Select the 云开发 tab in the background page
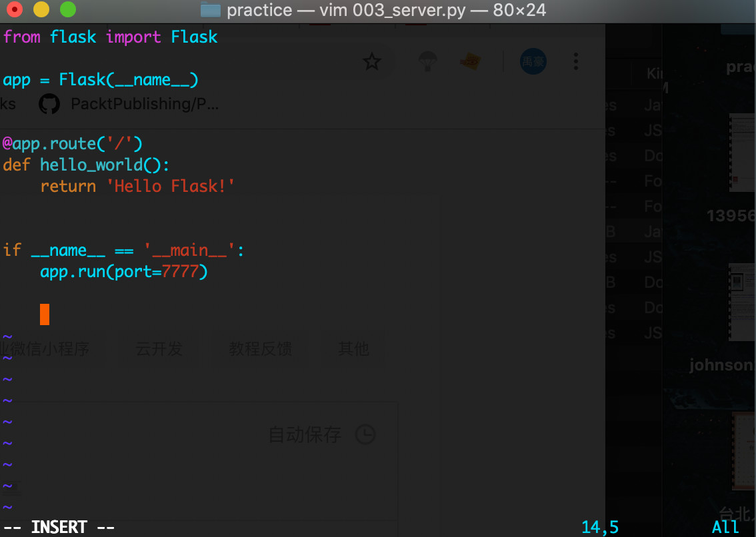 pyautogui.click(x=159, y=348)
